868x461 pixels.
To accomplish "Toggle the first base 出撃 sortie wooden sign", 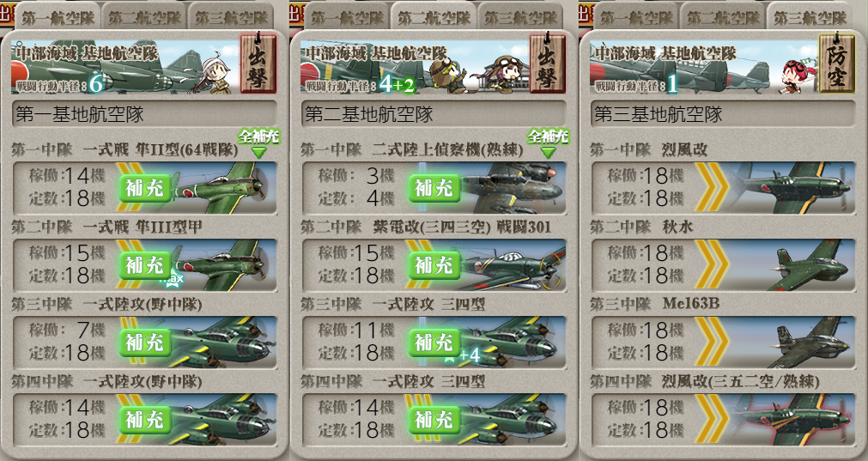I will [258, 63].
